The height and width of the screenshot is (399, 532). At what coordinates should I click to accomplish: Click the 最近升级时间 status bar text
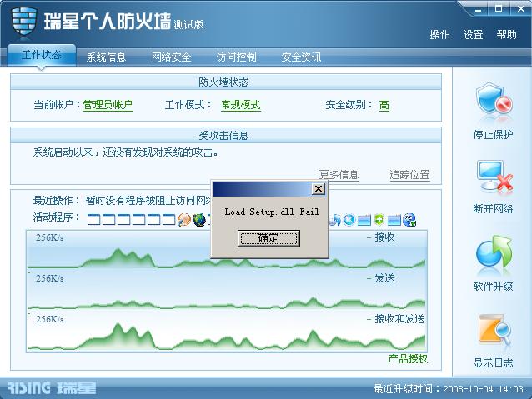(448, 388)
